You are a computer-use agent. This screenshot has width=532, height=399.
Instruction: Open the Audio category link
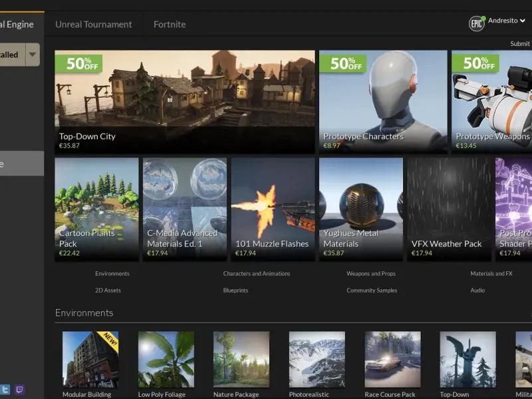pyautogui.click(x=477, y=291)
